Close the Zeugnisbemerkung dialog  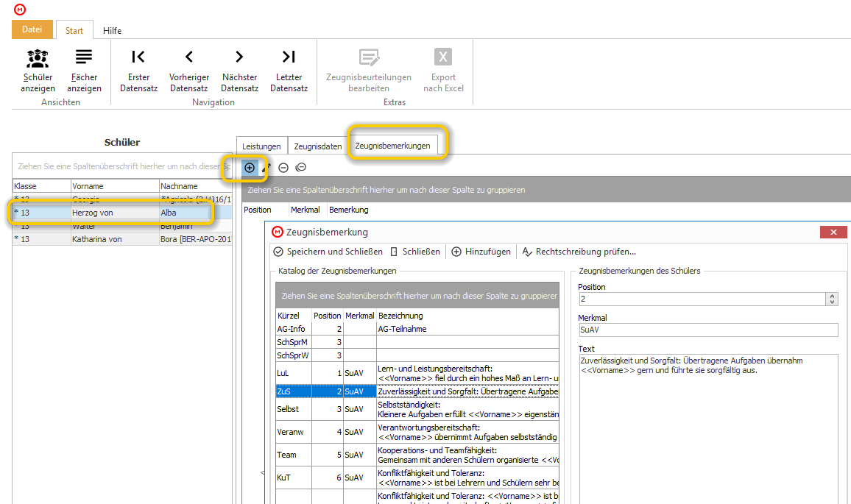coord(833,233)
